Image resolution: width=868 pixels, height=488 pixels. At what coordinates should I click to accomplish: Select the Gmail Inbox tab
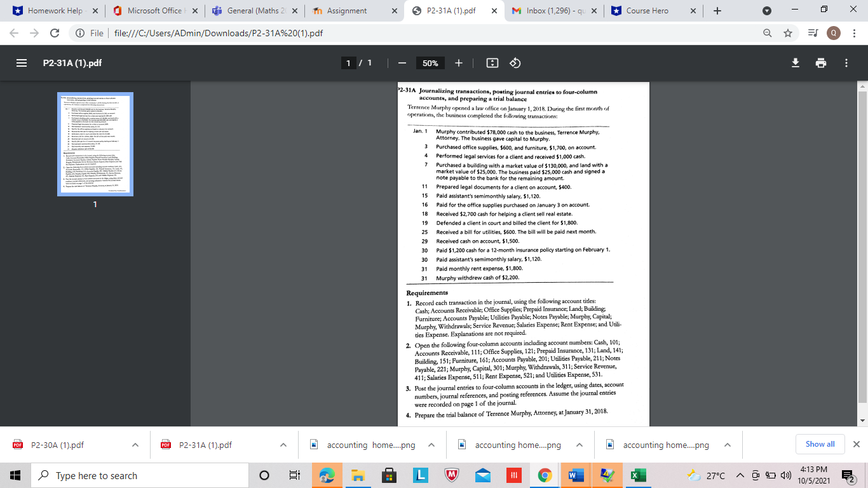(552, 11)
